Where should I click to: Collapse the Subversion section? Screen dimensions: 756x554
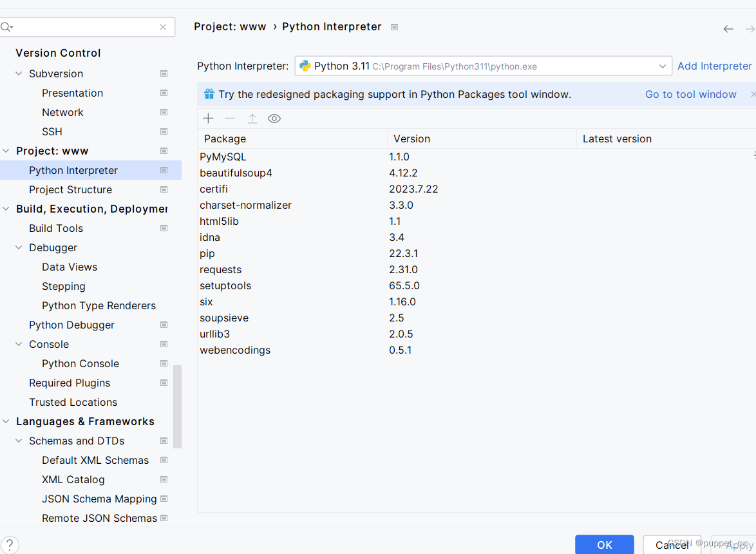pos(18,73)
